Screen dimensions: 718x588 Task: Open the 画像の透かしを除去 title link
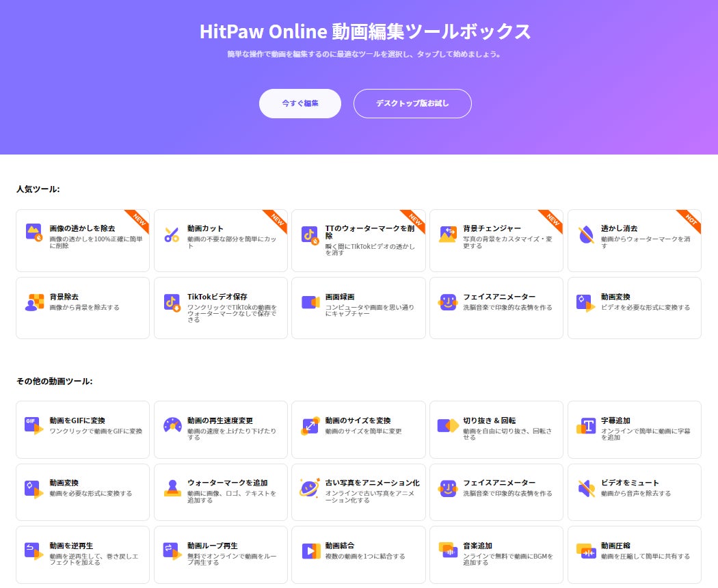(83, 228)
